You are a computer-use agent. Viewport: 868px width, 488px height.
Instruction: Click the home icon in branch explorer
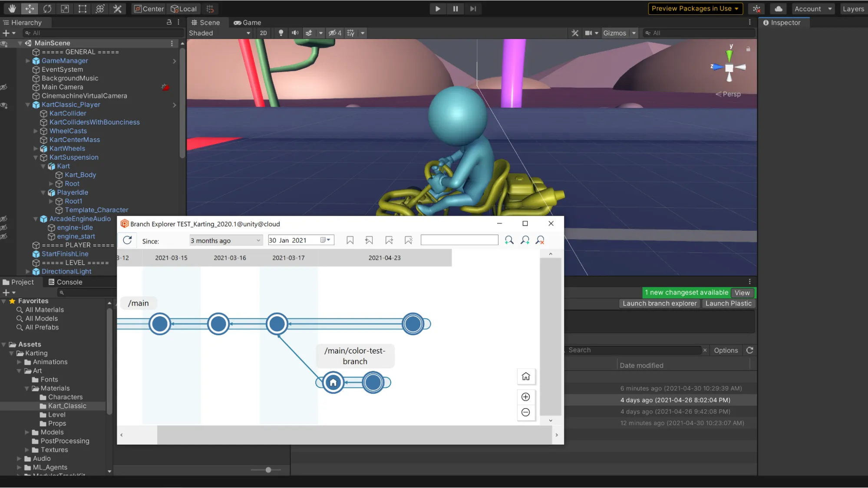(525, 377)
